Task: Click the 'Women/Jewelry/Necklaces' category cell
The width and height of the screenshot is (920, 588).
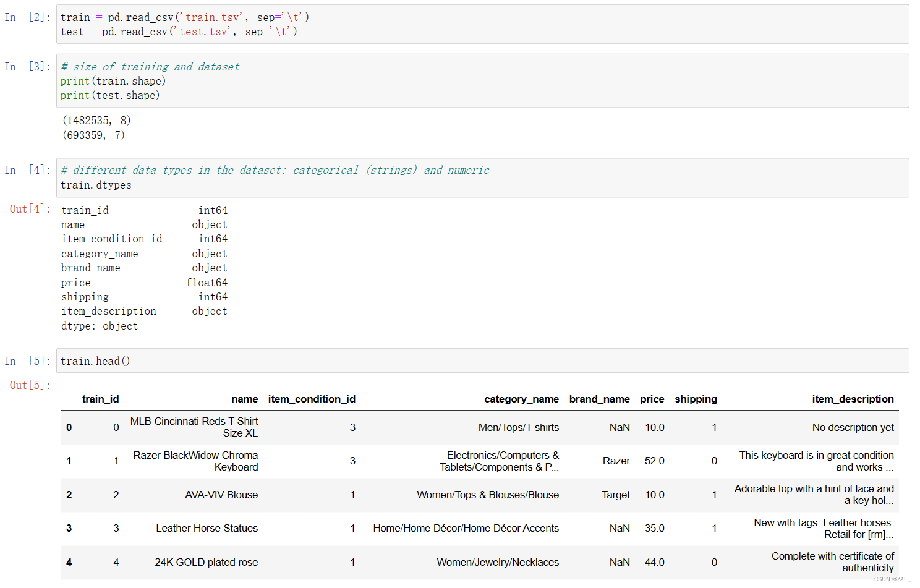Action: 498,562
